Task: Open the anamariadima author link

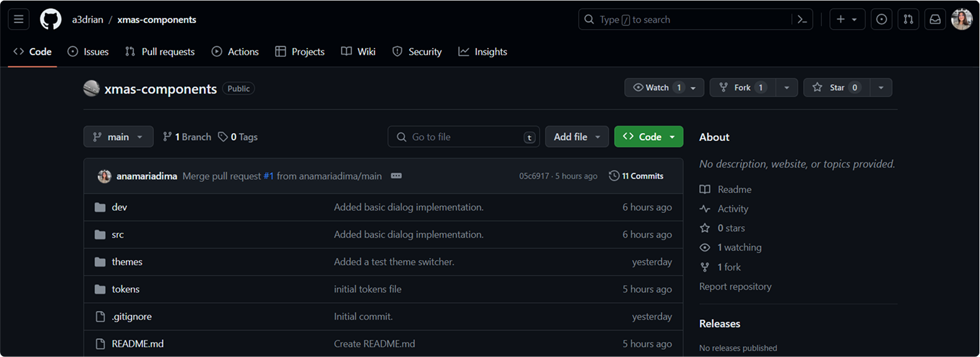Action: pyautogui.click(x=147, y=176)
